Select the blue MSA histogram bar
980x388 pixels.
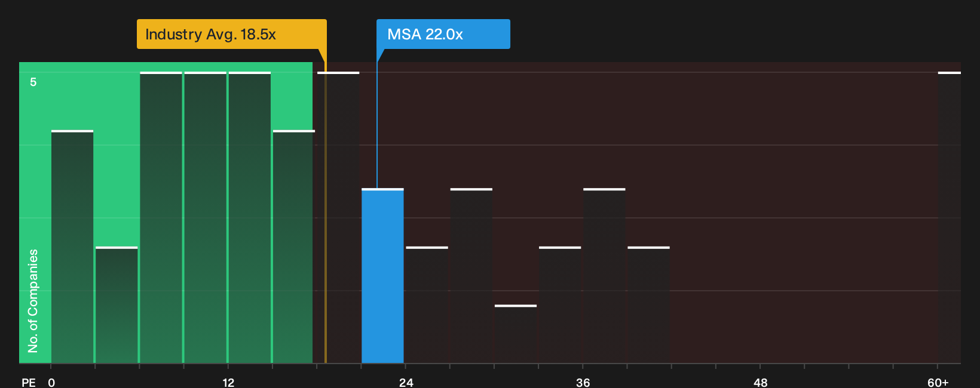tap(383, 276)
